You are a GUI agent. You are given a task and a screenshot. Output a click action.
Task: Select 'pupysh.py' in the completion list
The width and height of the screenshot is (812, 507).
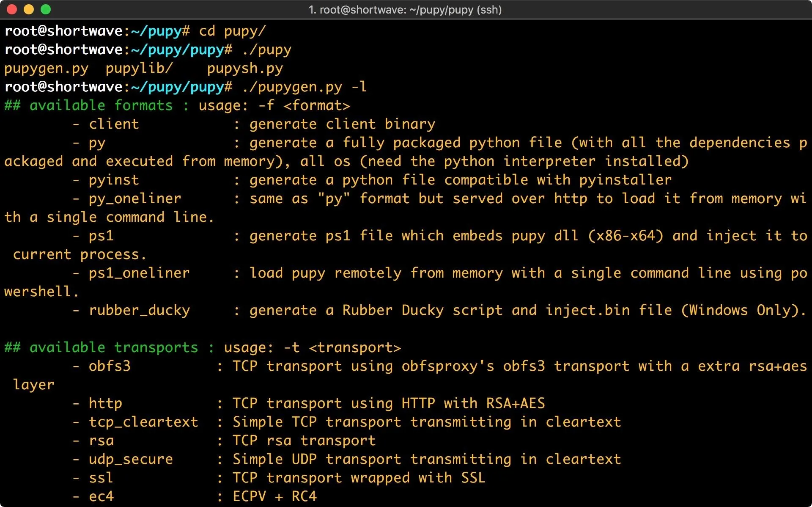[x=245, y=69]
